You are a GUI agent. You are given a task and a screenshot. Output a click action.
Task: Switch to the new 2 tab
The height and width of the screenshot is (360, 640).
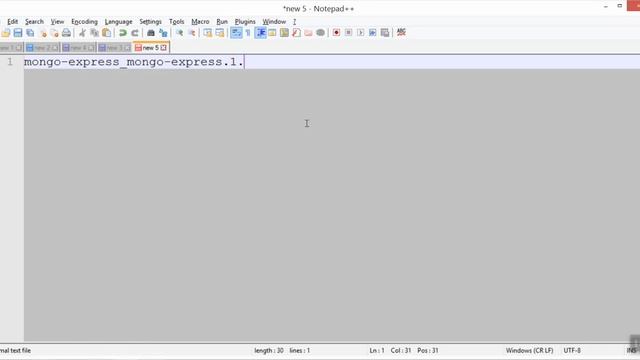(42, 48)
